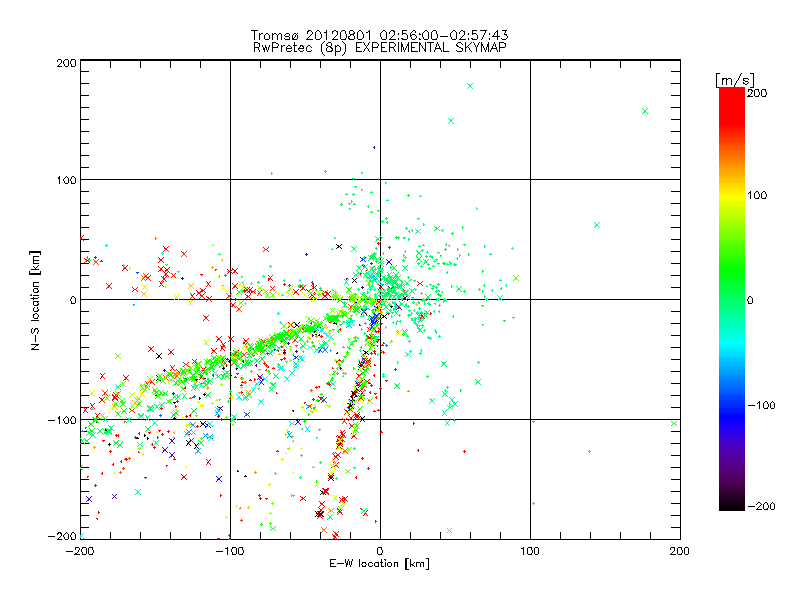Click the 'N-S location [km]' axis label

35,300
